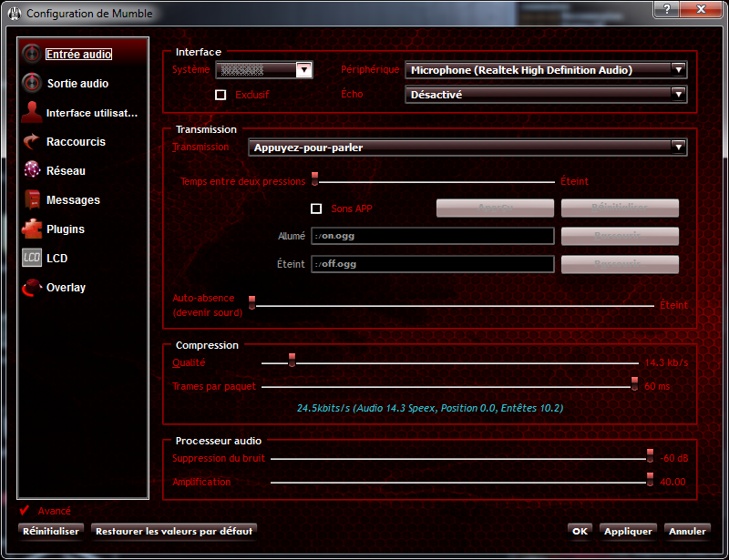Expand the Périphérique microphone dropdown
This screenshot has height=560, width=729.
[545, 69]
